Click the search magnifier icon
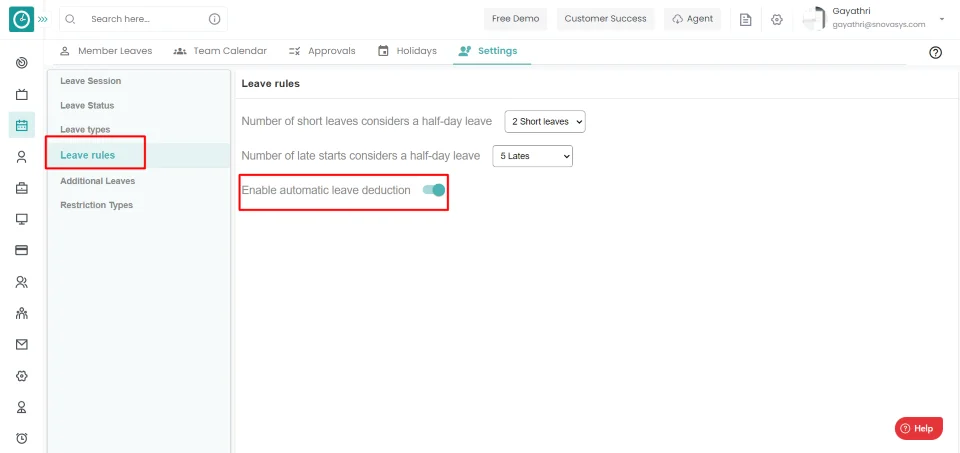This screenshot has width=960, height=453. click(x=70, y=19)
